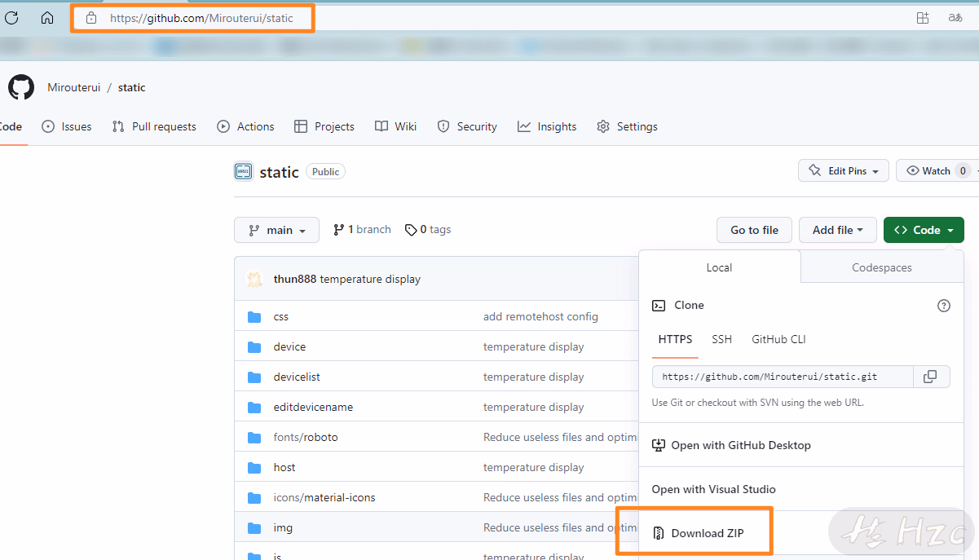Go to browser home icon
The height and width of the screenshot is (560, 979).
tap(47, 18)
